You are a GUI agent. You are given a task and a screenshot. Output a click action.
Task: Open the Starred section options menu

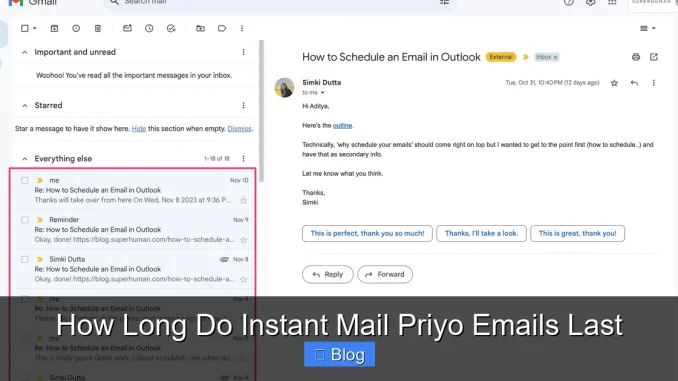coord(243,106)
